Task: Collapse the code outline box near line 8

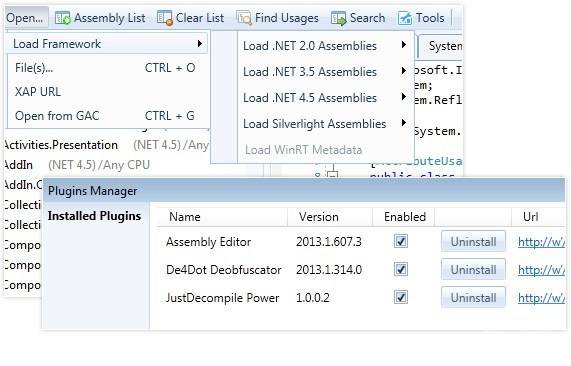Action: 332,176
